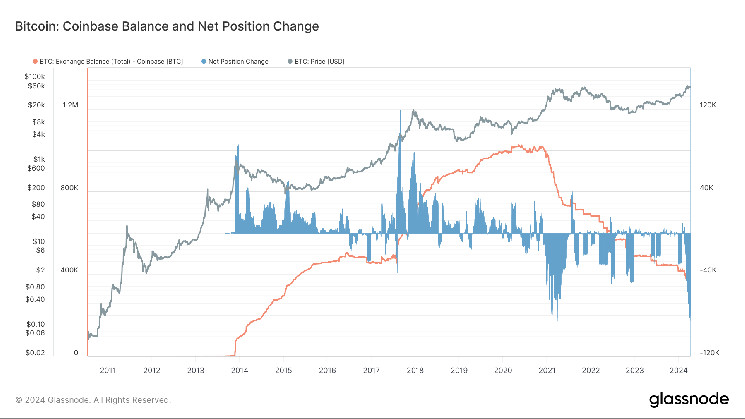
Task: Select the 2024 x-axis year label
Action: [678, 368]
